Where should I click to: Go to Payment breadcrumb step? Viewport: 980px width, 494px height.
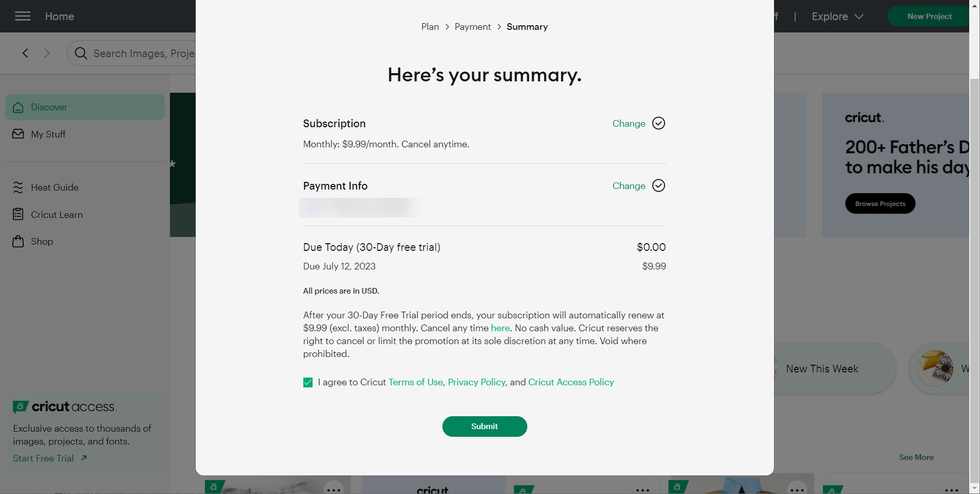pos(472,27)
